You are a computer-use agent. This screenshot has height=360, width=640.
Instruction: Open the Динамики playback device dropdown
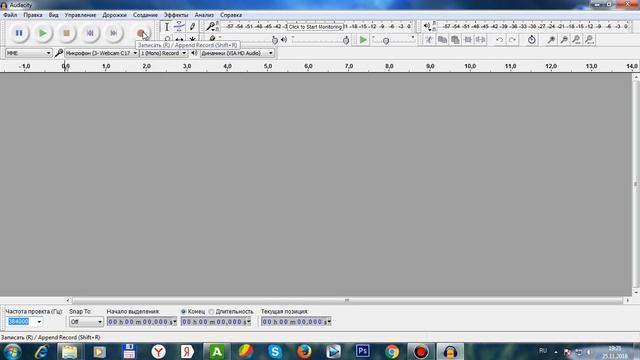[x=237, y=53]
